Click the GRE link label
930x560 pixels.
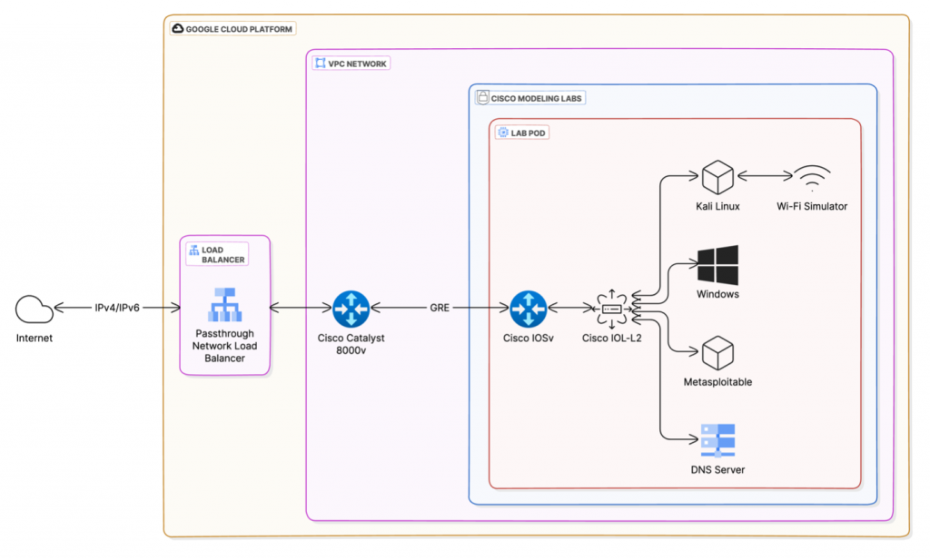439,308
